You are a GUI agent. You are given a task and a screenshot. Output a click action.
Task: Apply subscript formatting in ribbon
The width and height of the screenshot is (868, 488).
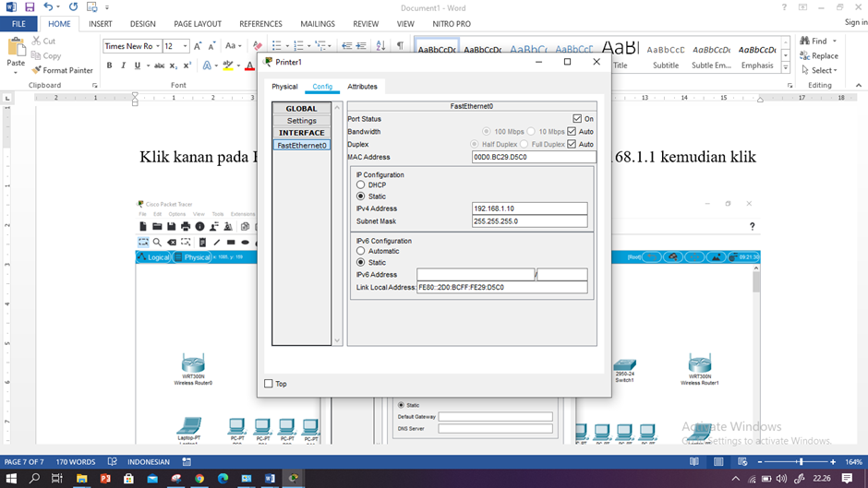pyautogui.click(x=174, y=65)
